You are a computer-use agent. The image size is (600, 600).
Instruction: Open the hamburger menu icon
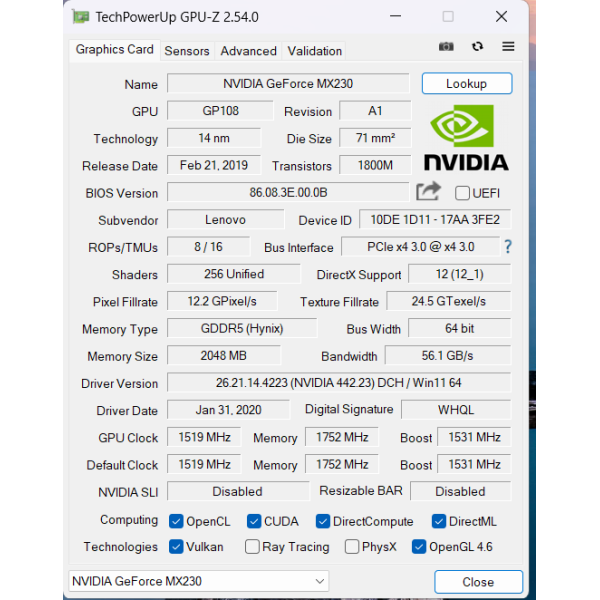coord(508,47)
